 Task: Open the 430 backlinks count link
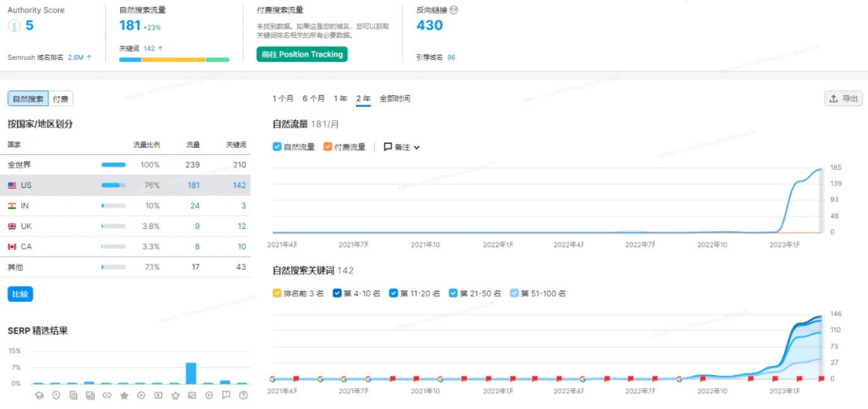(430, 25)
